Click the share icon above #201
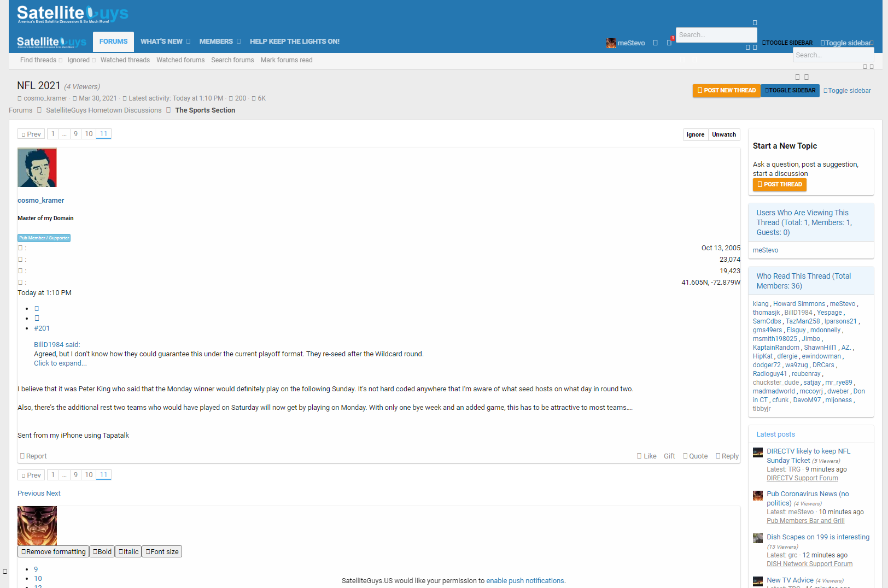This screenshot has width=888, height=588. point(37,309)
